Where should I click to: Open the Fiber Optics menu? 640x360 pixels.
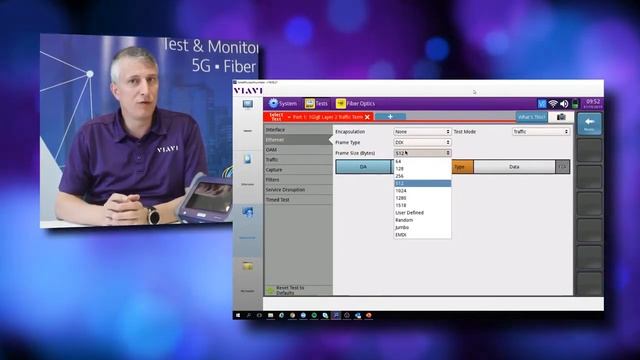(x=355, y=104)
